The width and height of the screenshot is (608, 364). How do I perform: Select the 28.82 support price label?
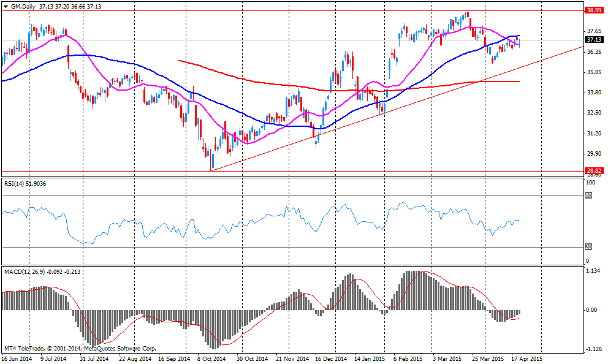[594, 171]
